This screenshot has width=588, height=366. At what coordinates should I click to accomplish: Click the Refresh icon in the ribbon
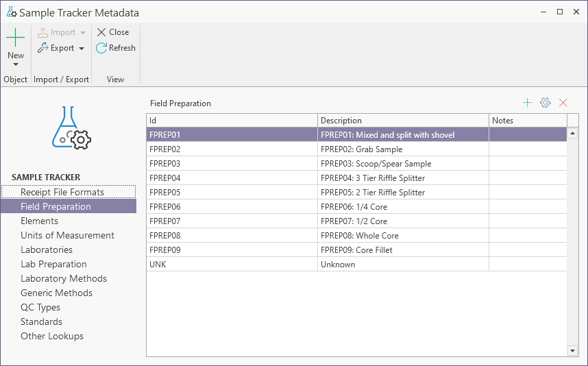[101, 48]
